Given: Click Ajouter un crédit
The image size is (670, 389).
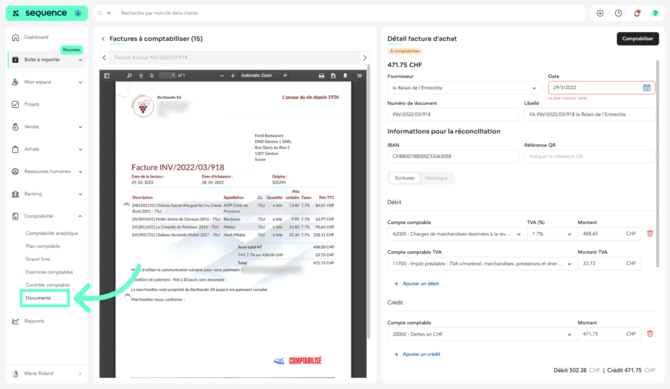Looking at the screenshot, I should 417,354.
